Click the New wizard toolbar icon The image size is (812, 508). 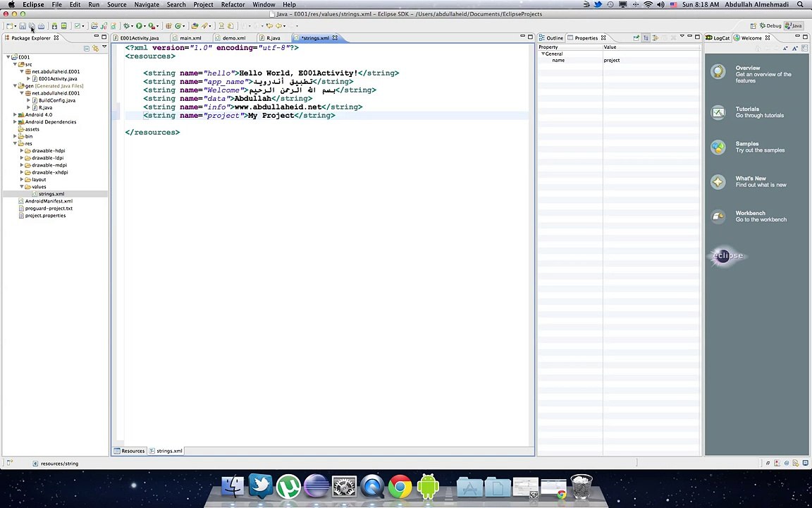pos(9,26)
